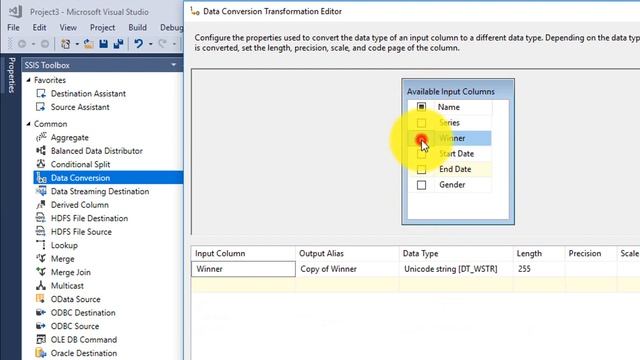Select the Aggregate transformation icon
640x360 pixels.
coord(41,138)
